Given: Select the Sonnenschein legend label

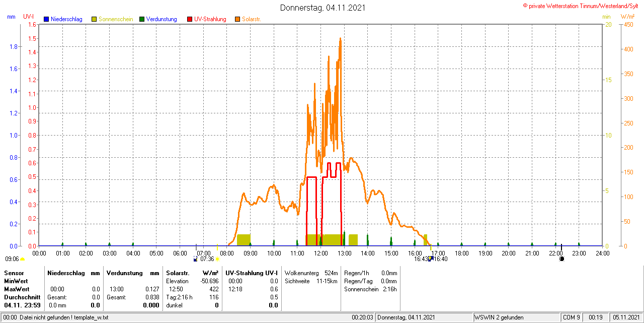Looking at the screenshot, I should click(x=116, y=19).
